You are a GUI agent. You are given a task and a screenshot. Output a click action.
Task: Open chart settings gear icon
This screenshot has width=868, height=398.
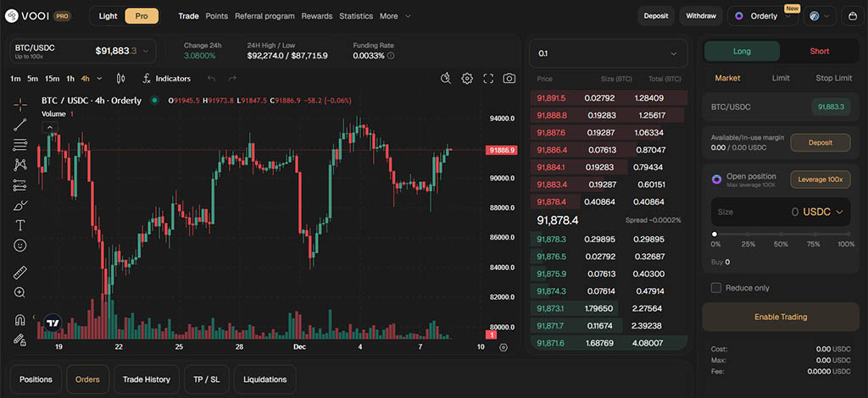coord(467,79)
